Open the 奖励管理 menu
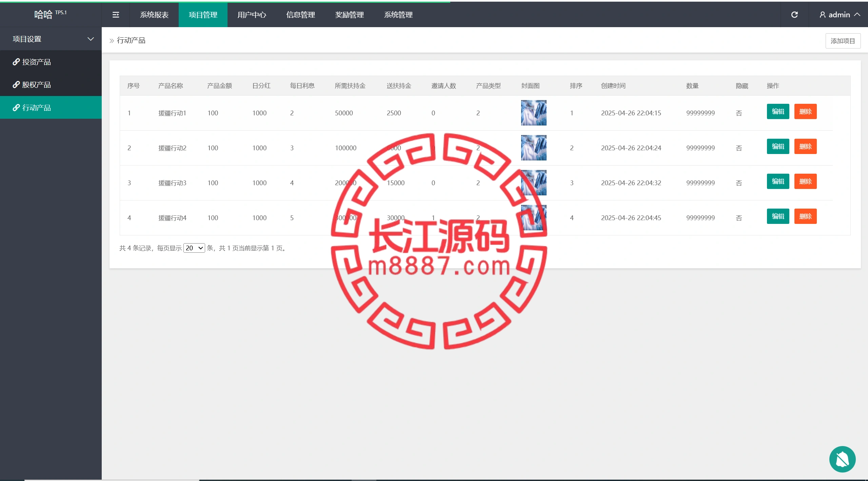Viewport: 868px width, 481px height. click(x=350, y=15)
